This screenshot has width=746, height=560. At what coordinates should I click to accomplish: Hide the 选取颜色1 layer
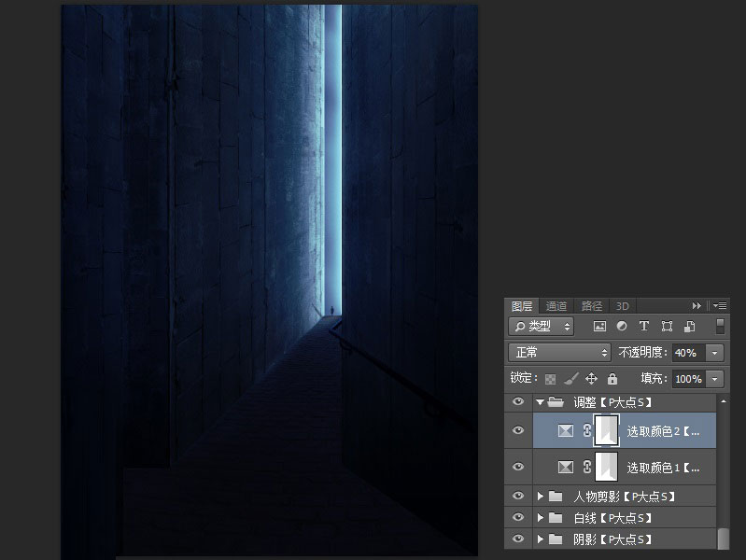pyautogui.click(x=518, y=468)
